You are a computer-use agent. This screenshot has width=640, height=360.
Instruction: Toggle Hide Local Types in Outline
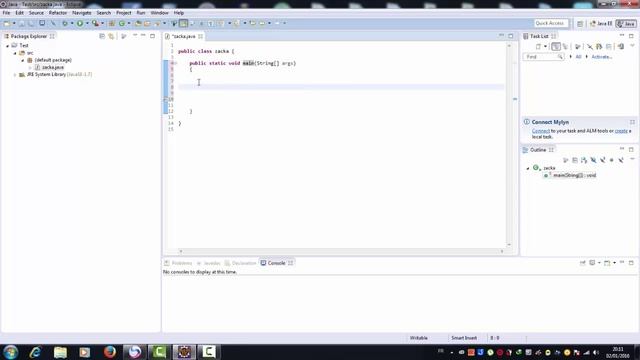(x=621, y=160)
